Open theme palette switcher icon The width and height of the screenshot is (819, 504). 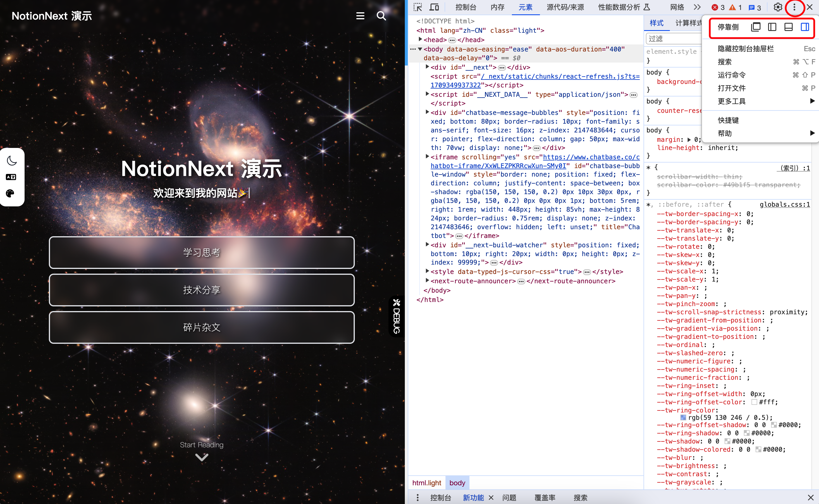(10, 193)
